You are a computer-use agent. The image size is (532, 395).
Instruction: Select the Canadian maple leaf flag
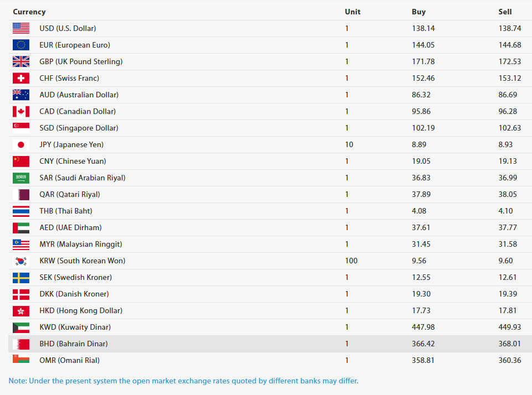pyautogui.click(x=20, y=111)
